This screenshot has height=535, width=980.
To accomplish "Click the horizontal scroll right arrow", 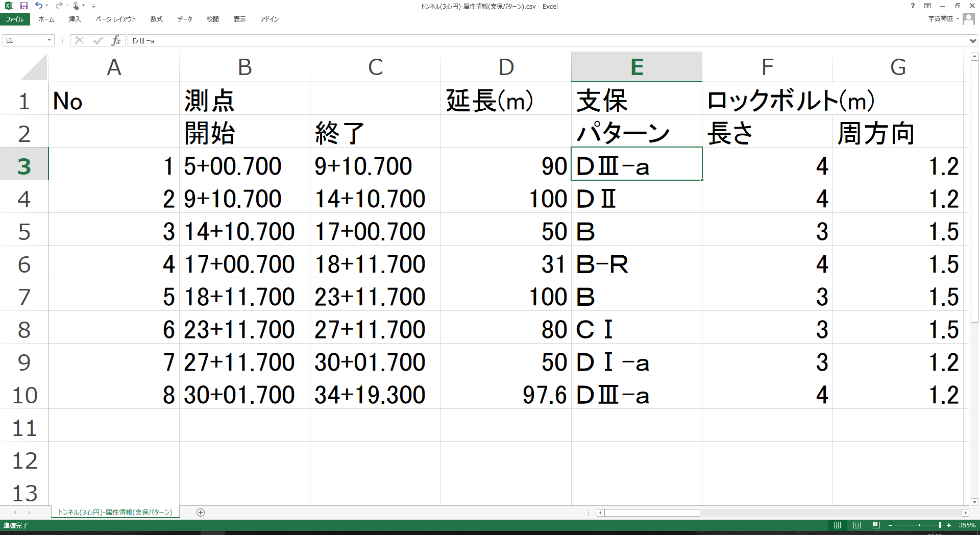I will point(965,513).
